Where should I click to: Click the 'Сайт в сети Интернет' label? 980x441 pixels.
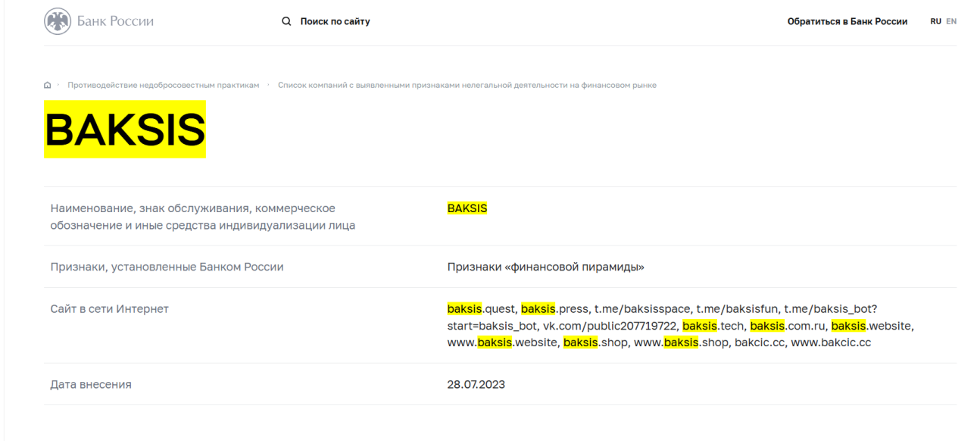pos(109,309)
